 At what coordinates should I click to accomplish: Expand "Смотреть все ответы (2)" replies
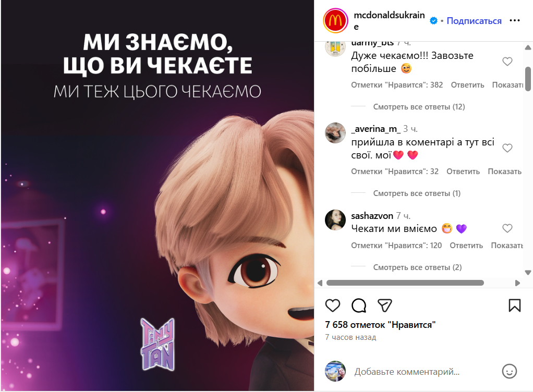pos(417,267)
